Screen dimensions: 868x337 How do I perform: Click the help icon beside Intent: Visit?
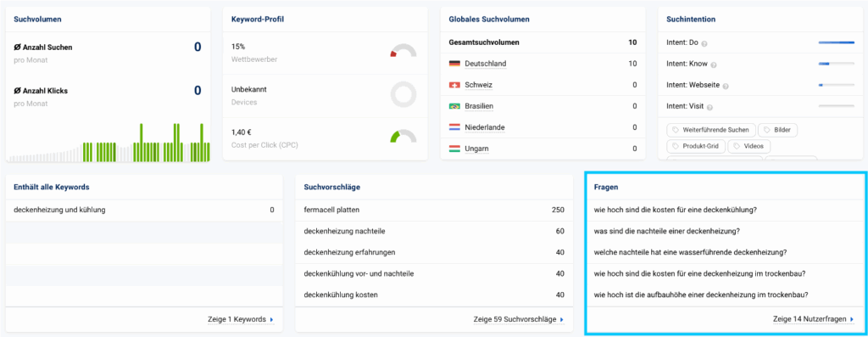(709, 108)
